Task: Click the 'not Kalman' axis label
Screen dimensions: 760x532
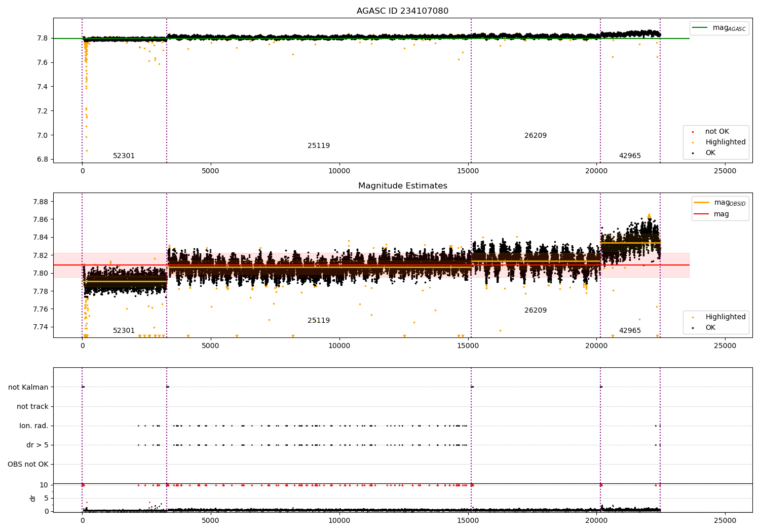Action: tap(28, 388)
